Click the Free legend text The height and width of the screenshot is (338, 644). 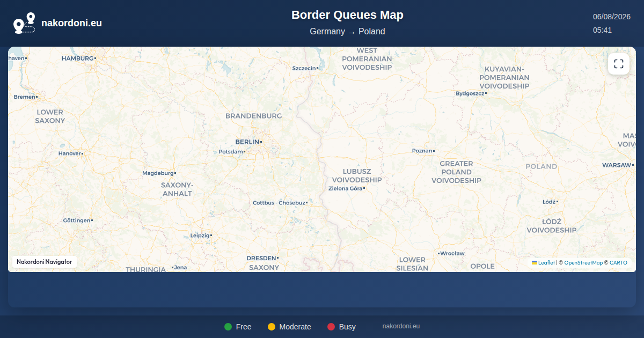coord(244,327)
